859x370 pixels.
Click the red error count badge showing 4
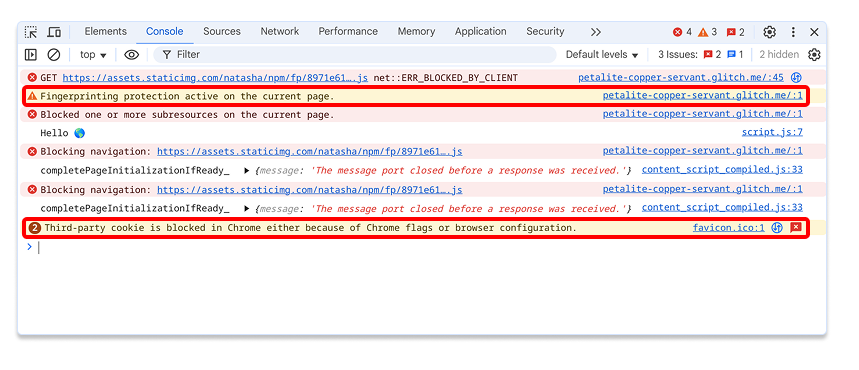click(682, 32)
